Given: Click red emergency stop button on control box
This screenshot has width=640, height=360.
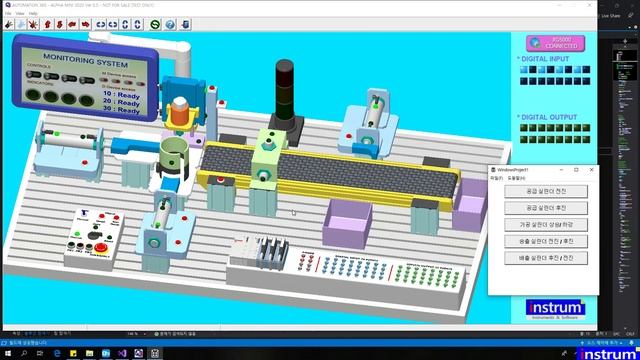Looking at the screenshot, I should (x=100, y=248).
